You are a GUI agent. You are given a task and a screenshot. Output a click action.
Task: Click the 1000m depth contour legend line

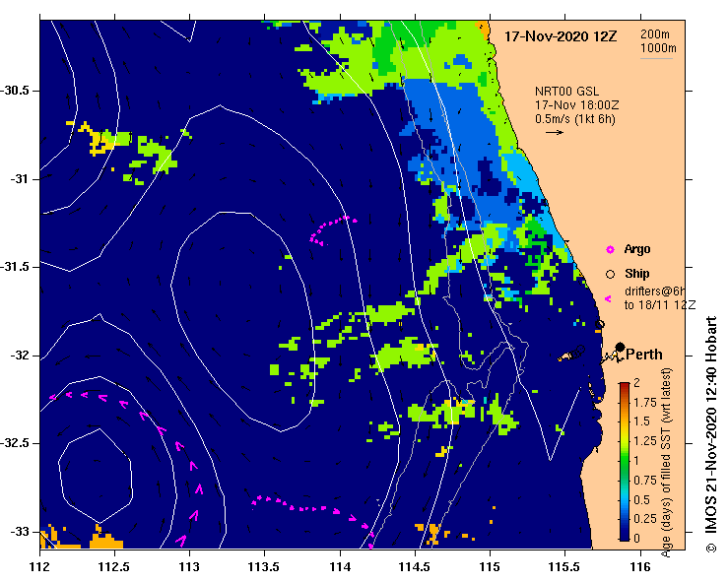pyautogui.click(x=656, y=58)
